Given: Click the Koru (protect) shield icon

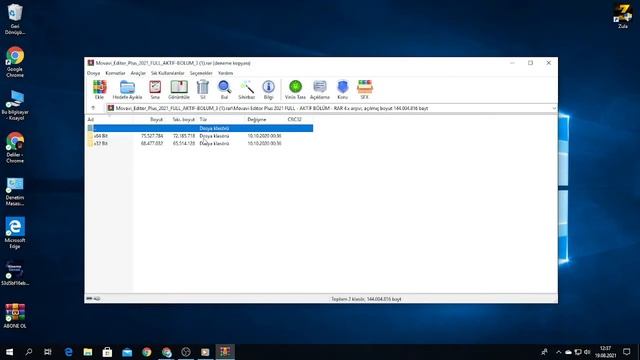Looking at the screenshot, I should 342,89.
